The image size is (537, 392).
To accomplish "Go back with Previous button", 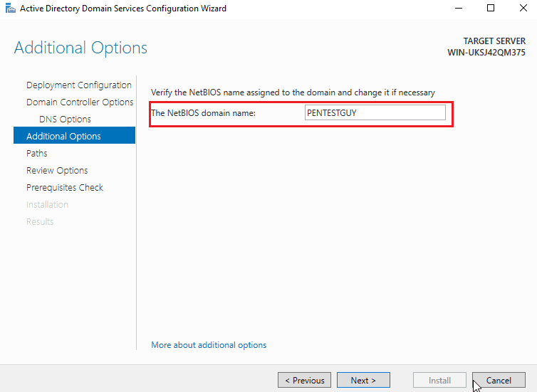I will (304, 380).
